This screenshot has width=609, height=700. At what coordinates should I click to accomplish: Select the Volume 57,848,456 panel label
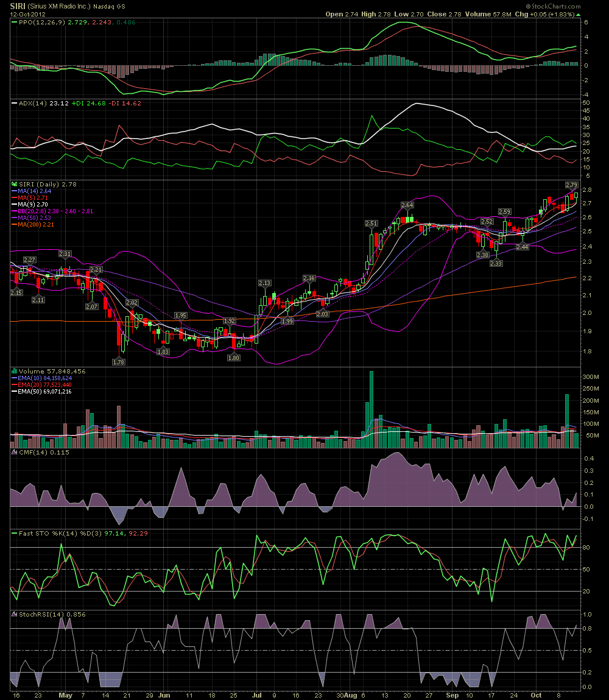pyautogui.click(x=52, y=371)
